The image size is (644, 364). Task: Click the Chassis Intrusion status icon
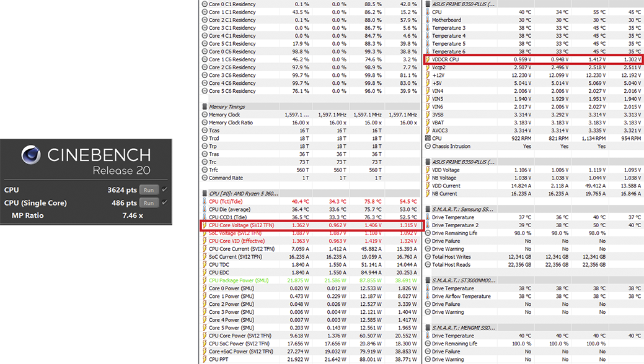click(428, 146)
